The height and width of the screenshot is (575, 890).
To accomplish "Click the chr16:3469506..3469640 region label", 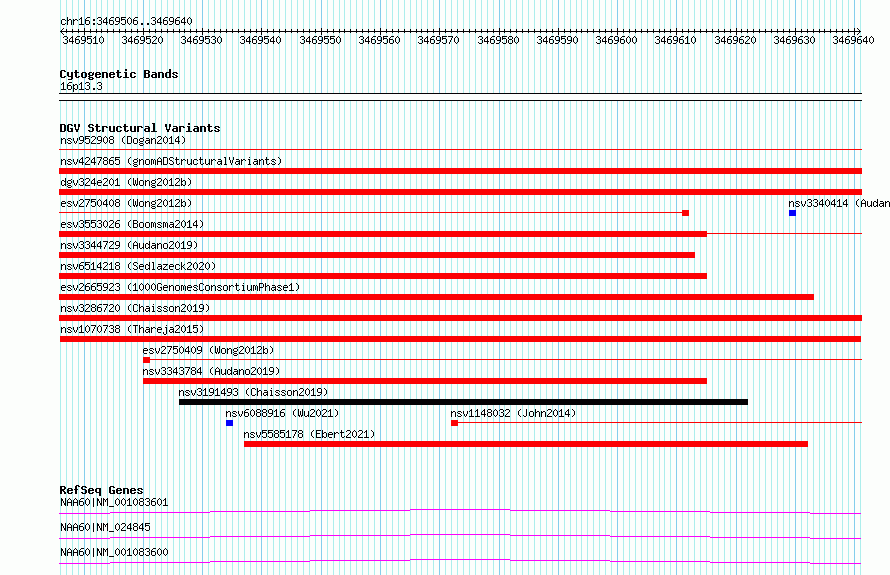I will tap(126, 21).
